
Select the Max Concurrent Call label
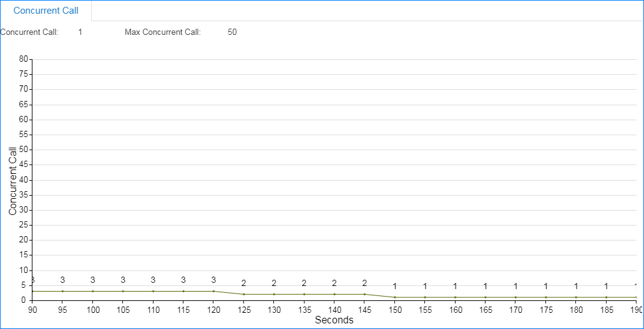[x=163, y=32]
